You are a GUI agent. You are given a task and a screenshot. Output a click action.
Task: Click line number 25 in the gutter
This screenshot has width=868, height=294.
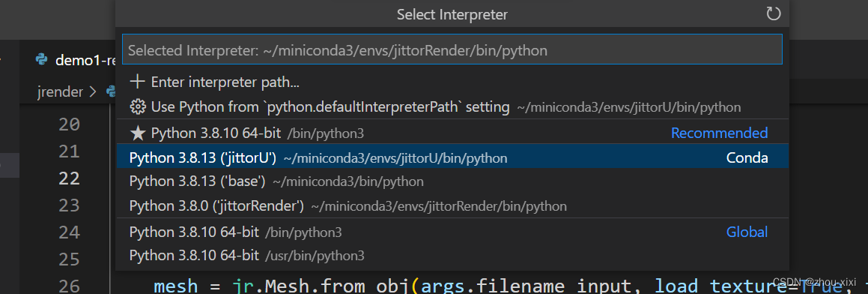pos(69,259)
